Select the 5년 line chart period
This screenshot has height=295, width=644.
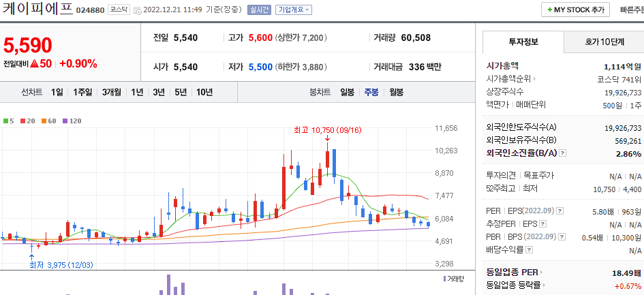[181, 92]
